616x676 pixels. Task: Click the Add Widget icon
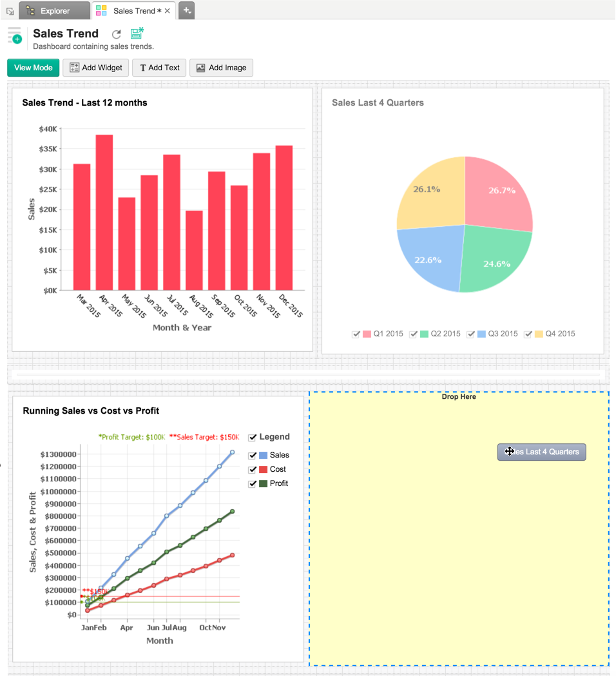(73, 68)
